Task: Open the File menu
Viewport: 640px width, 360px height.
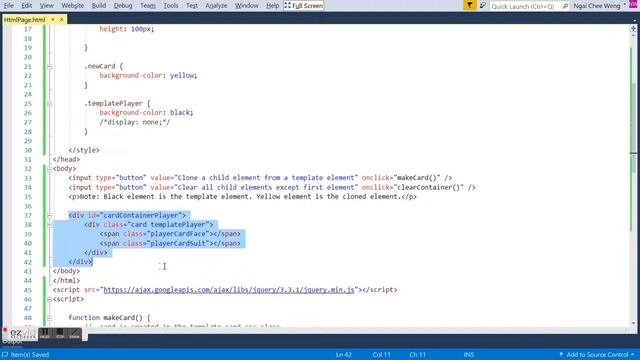Action: [8, 5]
